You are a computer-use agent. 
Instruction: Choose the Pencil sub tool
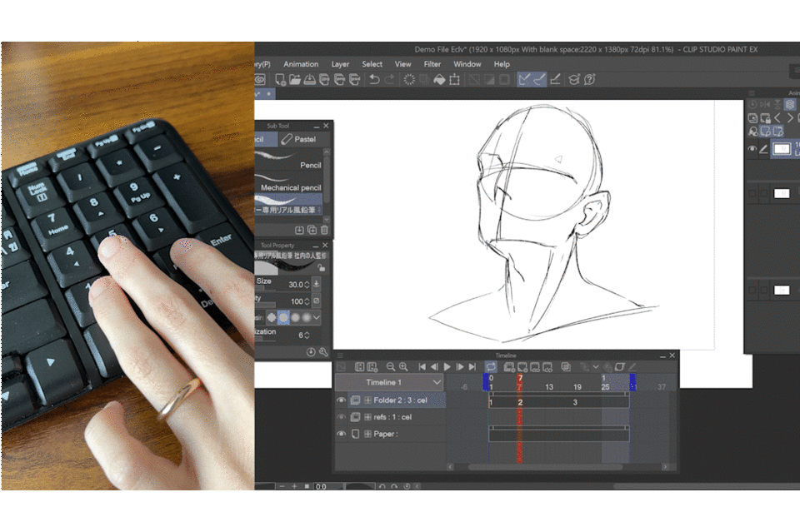pyautogui.click(x=289, y=160)
